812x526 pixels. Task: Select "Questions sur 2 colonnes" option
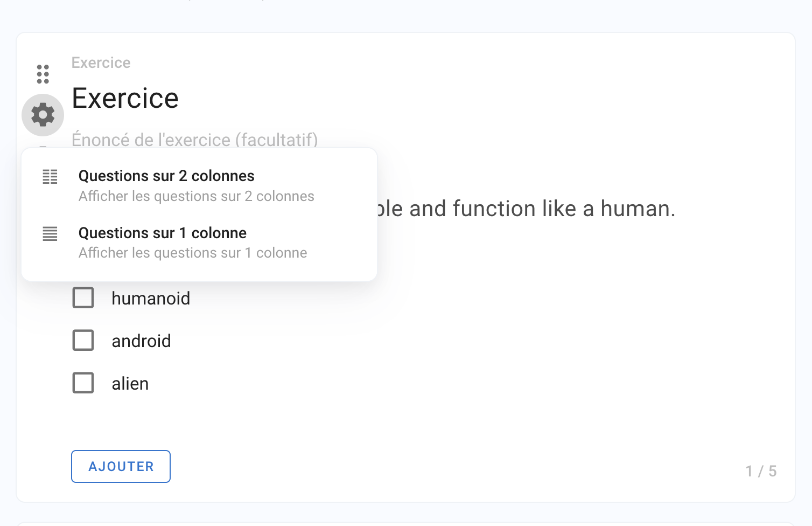click(166, 176)
